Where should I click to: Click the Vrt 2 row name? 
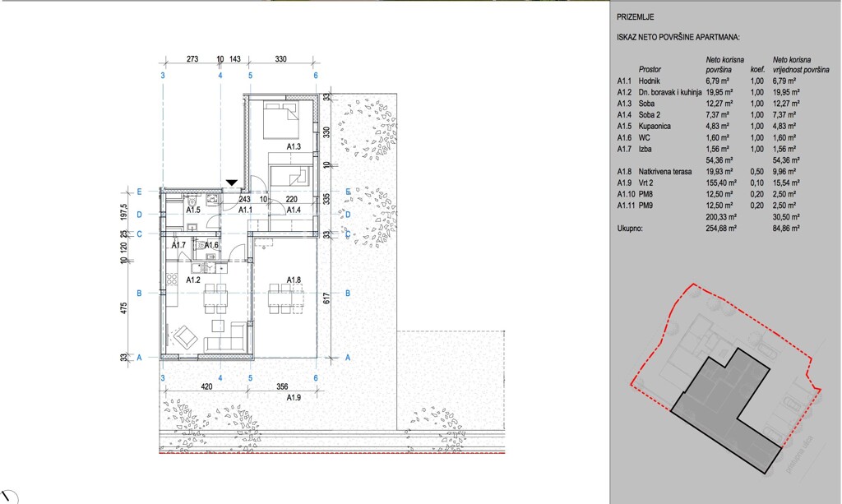(x=645, y=183)
